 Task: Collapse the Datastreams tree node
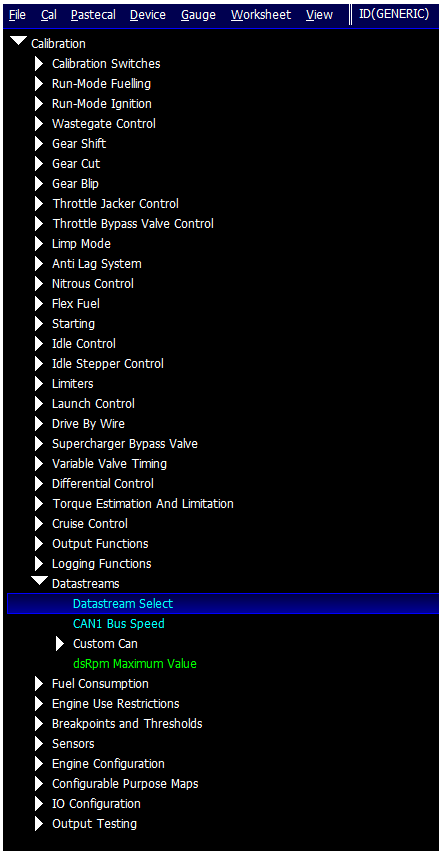tap(39, 582)
